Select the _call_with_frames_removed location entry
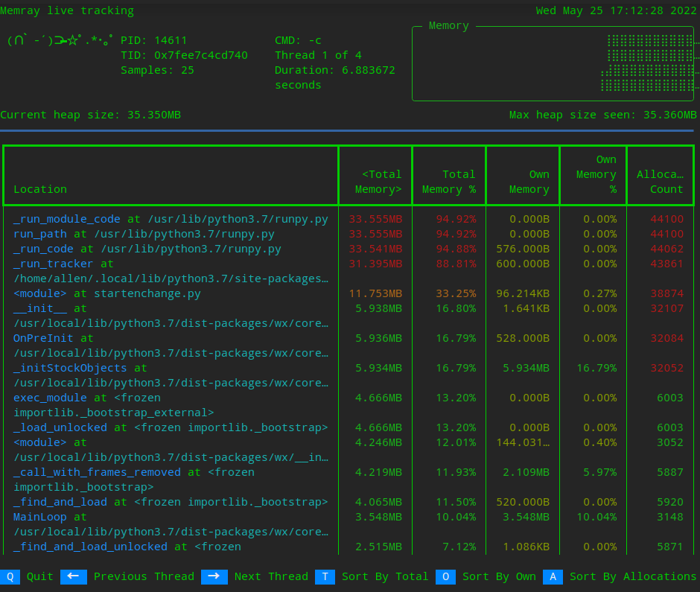The height and width of the screenshot is (592, 700). [134, 480]
